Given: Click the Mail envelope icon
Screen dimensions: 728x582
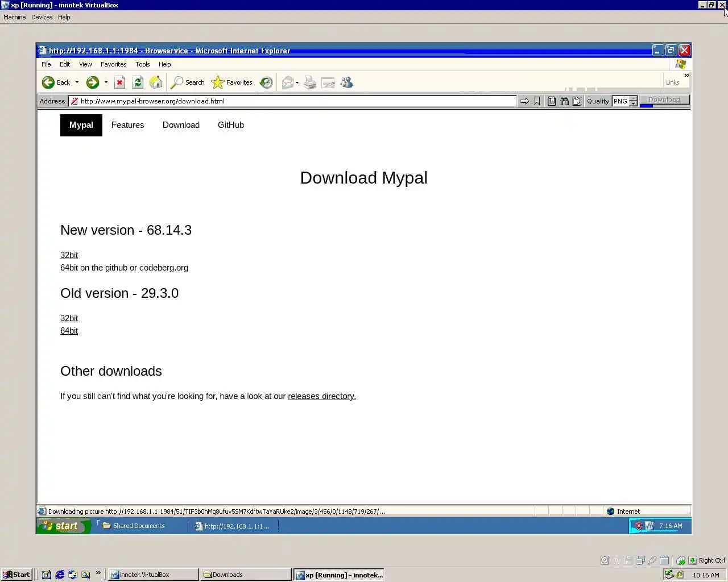Looking at the screenshot, I should click(x=288, y=82).
